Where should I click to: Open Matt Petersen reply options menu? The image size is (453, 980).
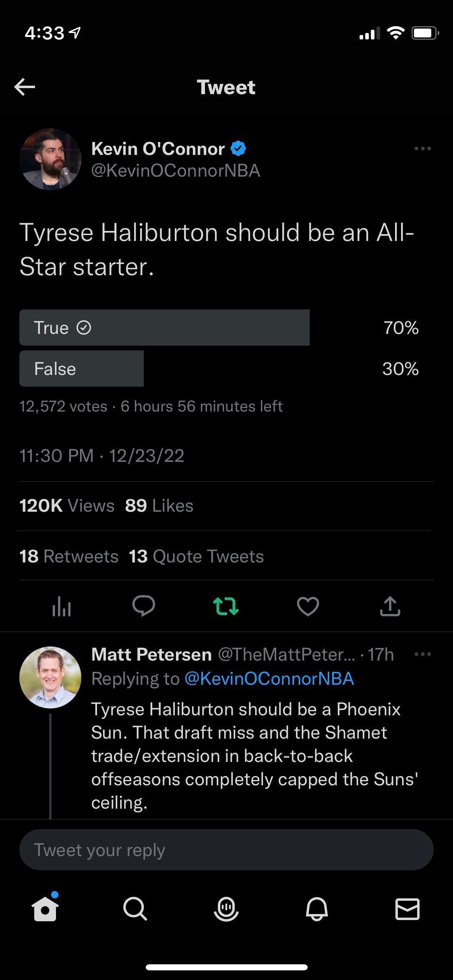422,655
